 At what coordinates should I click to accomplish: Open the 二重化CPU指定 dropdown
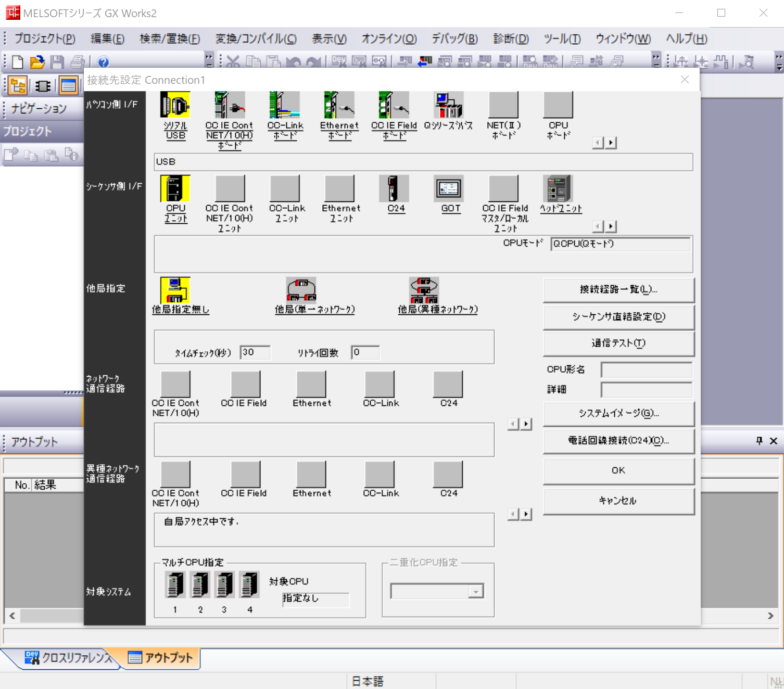pos(474,591)
